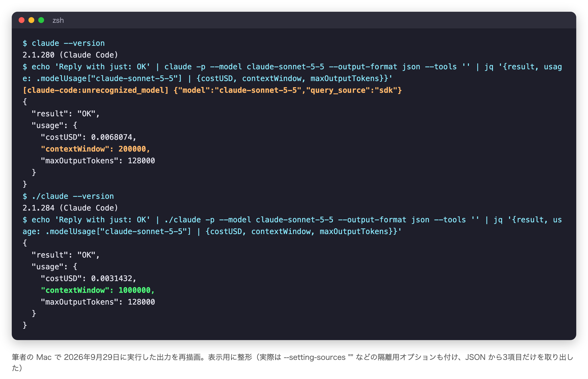Viewport: 588px width, 379px height.
Task: Click the yellow minimize window button
Action: 31,20
